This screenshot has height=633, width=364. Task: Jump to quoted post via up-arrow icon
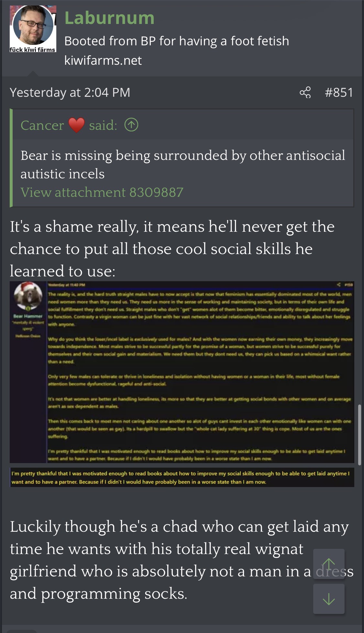point(131,125)
